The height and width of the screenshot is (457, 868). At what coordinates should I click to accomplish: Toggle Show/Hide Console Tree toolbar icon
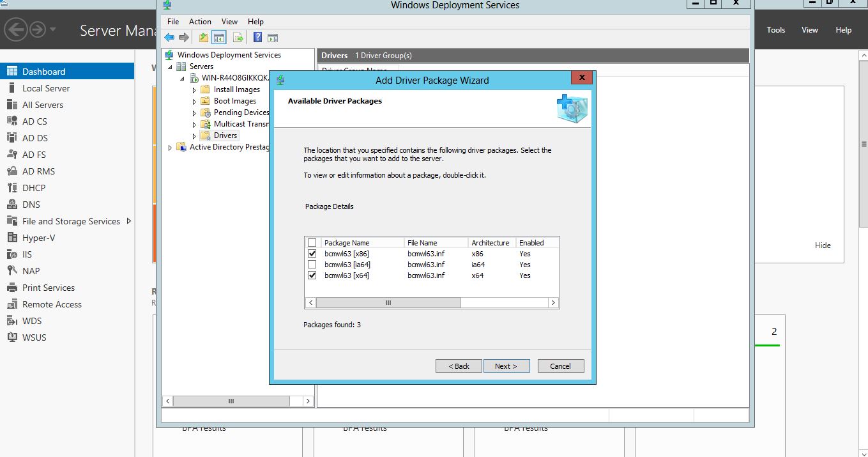point(219,38)
